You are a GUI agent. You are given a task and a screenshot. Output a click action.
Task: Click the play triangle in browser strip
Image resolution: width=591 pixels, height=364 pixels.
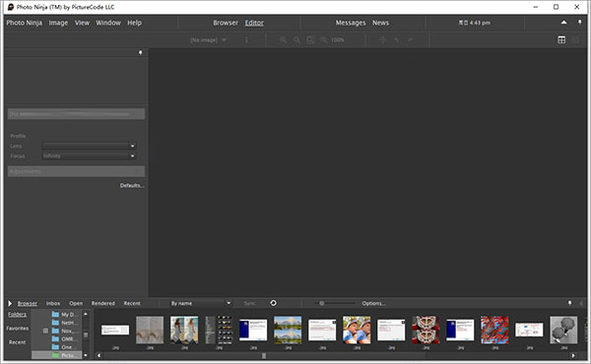click(10, 303)
